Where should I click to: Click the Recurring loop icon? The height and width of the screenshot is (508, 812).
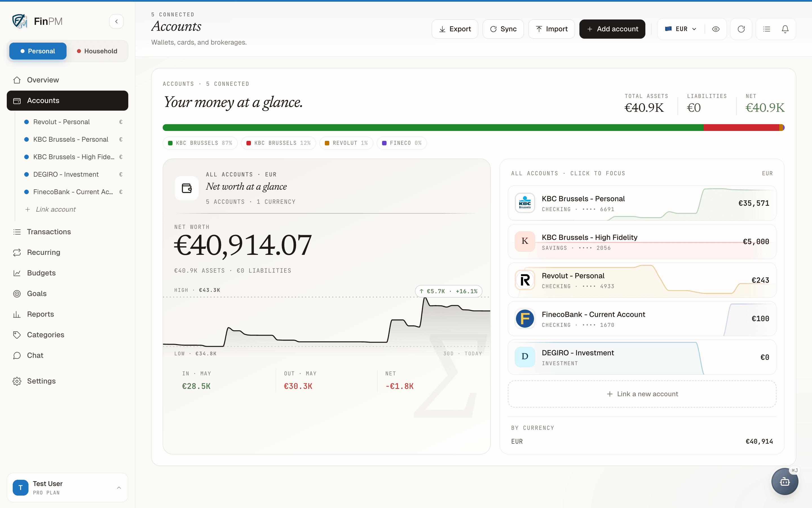[x=17, y=252]
